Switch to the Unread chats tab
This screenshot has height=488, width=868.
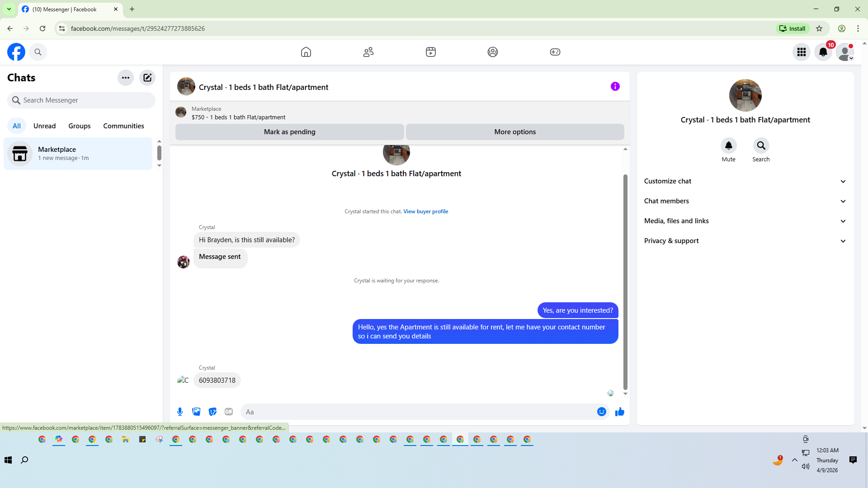click(x=44, y=126)
